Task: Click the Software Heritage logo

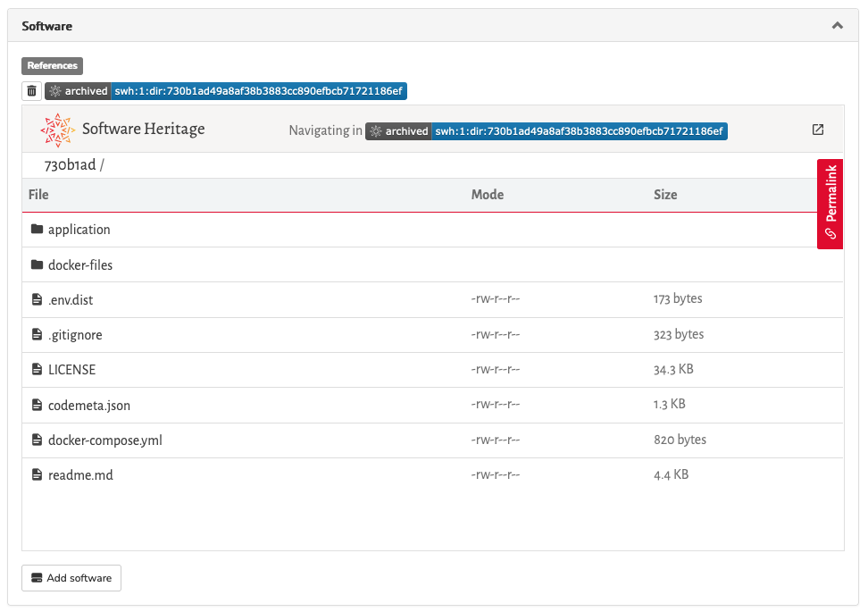Action: click(57, 129)
